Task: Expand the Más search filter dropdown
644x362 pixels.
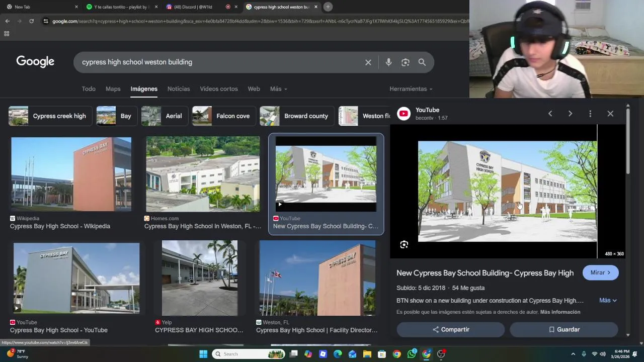Action: click(x=278, y=89)
